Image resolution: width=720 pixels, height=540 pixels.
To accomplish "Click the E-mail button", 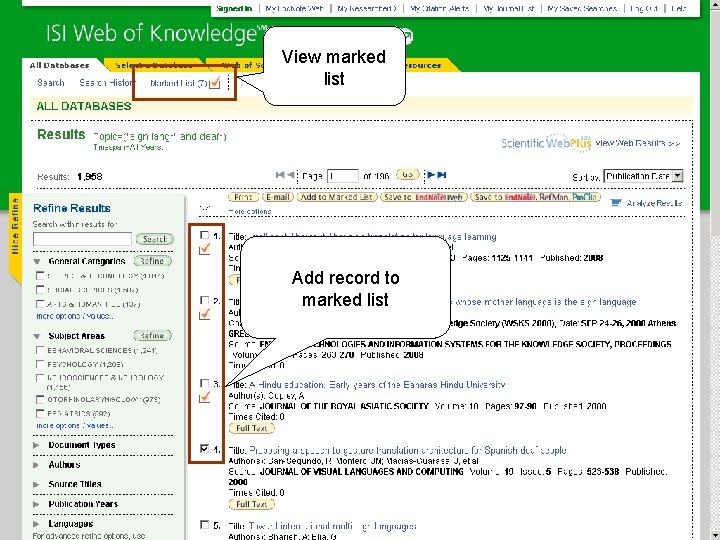I will [277, 197].
